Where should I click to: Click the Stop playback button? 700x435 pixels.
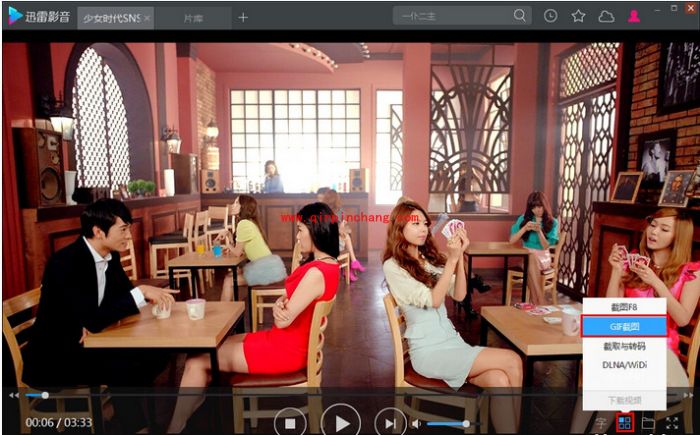(x=290, y=423)
